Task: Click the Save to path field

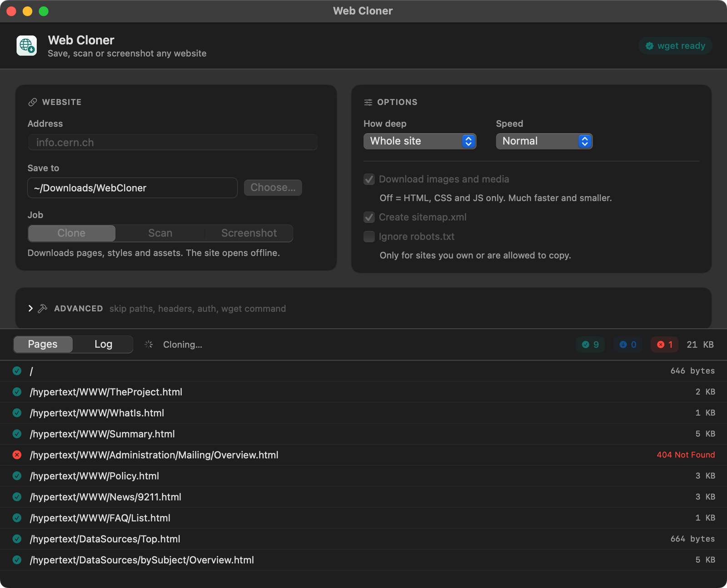Action: pos(133,188)
